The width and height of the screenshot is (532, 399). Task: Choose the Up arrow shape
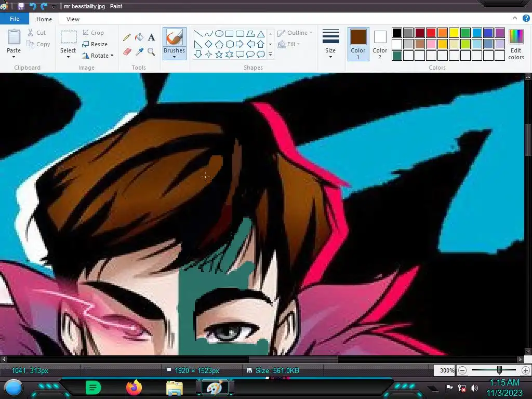pos(261,44)
